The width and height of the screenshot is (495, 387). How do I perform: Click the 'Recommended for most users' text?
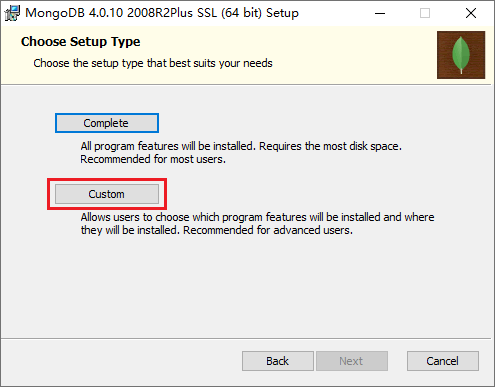pos(153,159)
